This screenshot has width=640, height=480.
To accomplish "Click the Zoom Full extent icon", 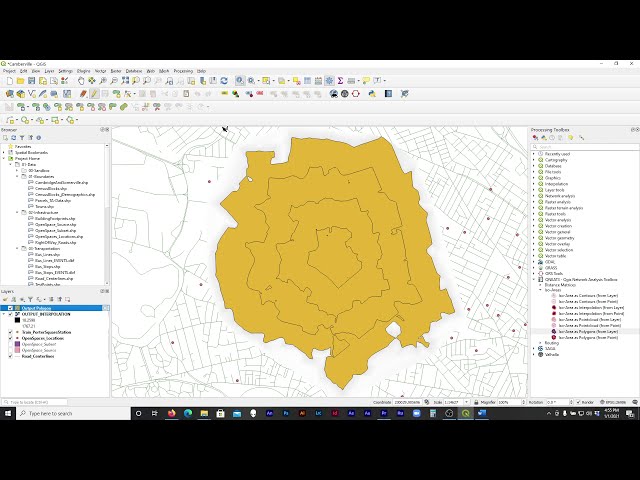I will pos(125,81).
